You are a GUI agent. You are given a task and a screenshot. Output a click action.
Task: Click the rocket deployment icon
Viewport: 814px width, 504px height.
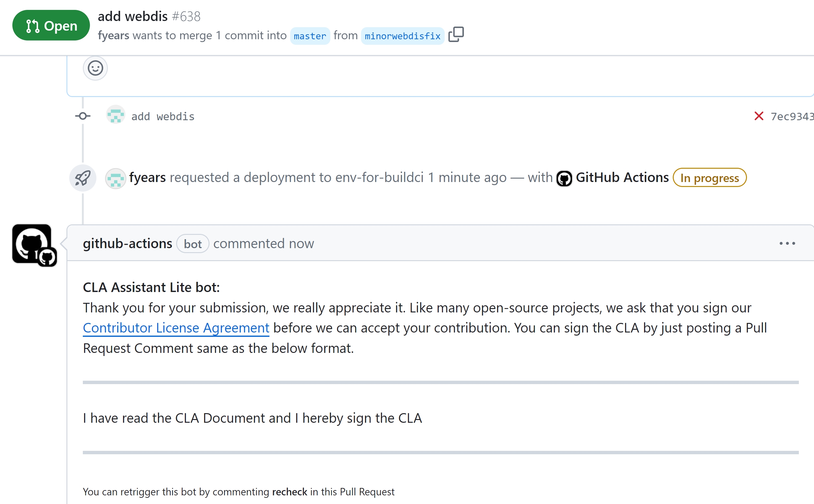[x=83, y=178]
